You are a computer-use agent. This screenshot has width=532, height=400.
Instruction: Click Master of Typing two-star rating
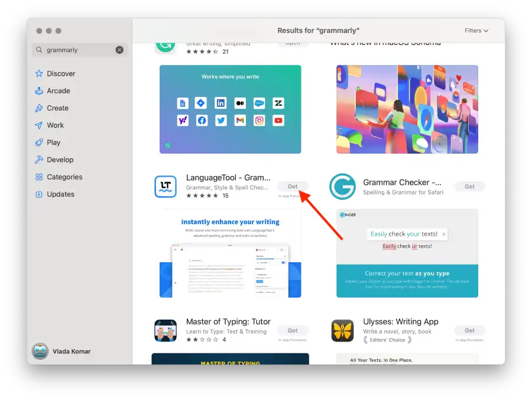(202, 340)
